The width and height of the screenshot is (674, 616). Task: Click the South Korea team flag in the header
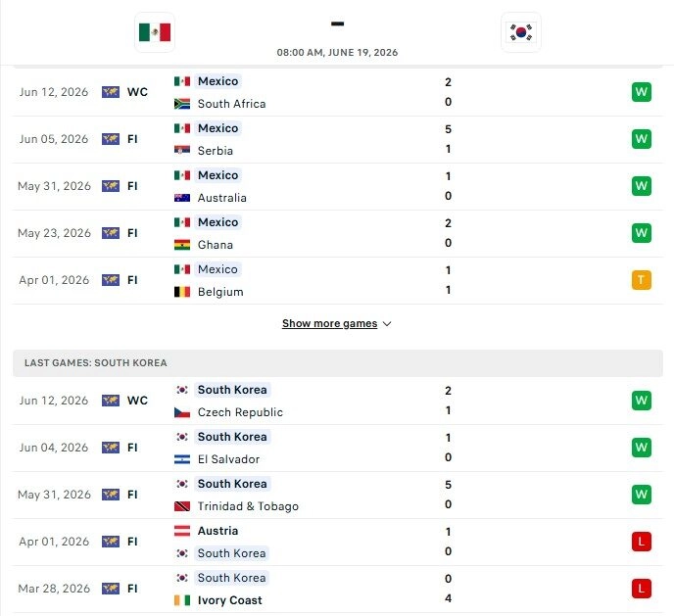(521, 32)
